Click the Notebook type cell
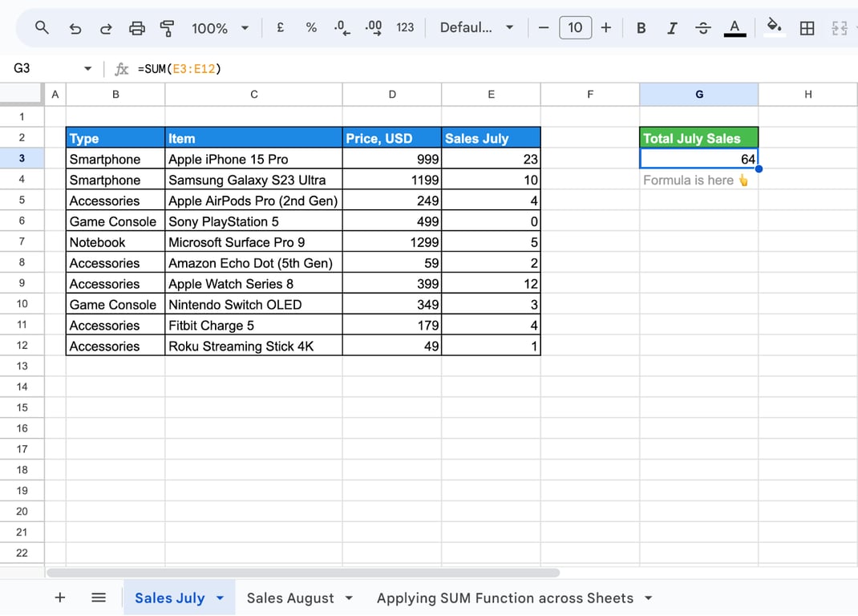 click(x=115, y=242)
